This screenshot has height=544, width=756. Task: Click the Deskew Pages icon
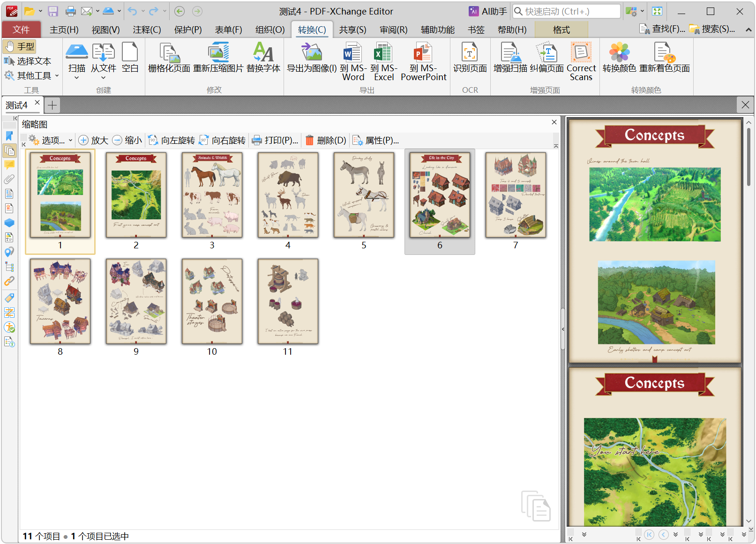click(547, 57)
